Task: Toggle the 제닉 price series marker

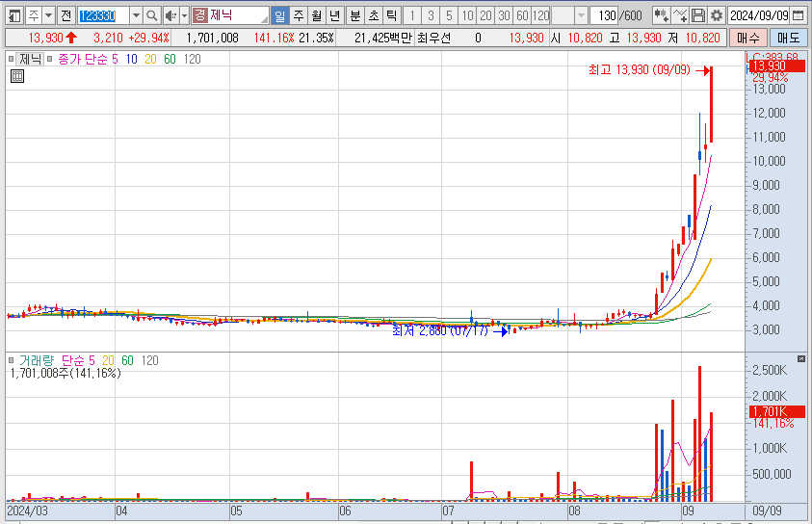Action: [x=11, y=59]
